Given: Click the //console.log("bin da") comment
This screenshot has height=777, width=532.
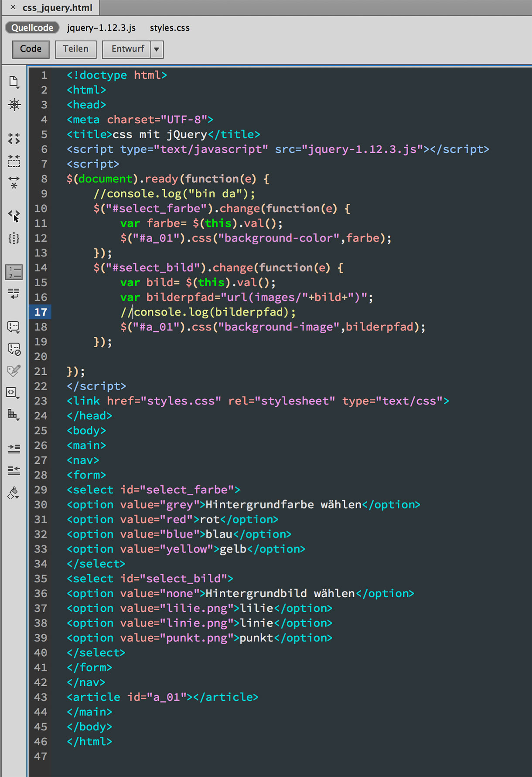Looking at the screenshot, I should [x=174, y=194].
